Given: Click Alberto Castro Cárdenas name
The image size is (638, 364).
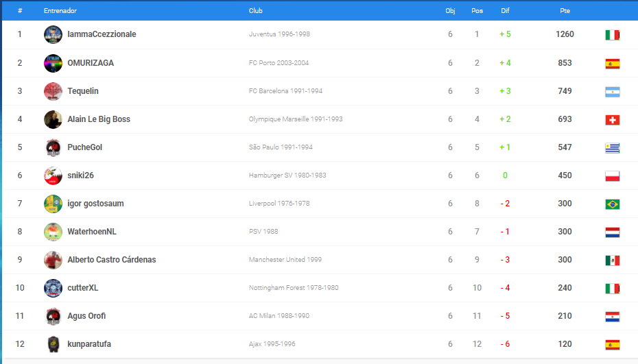Looking at the screenshot, I should pos(112,260).
